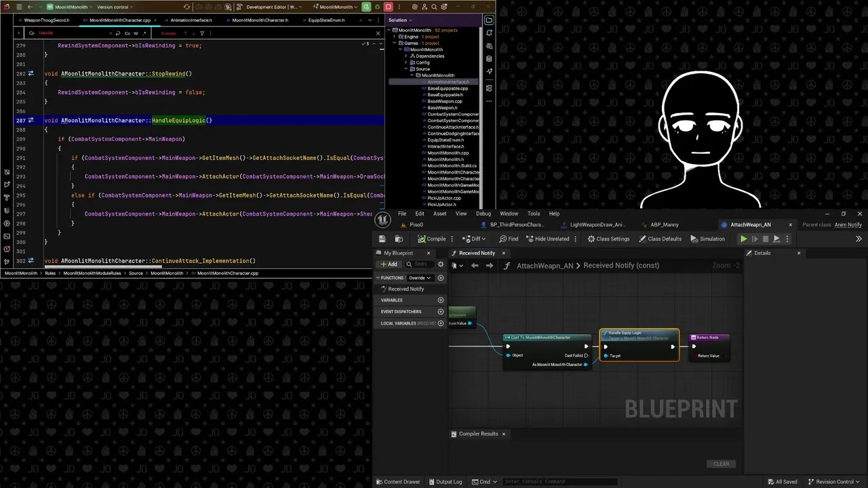Add a new variable with plus icon

click(x=441, y=300)
